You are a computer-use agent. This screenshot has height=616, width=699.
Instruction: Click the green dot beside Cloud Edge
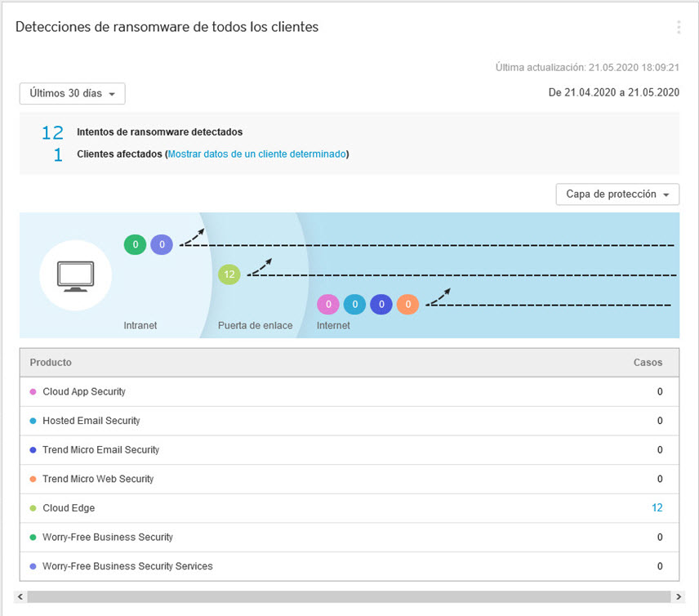point(33,508)
